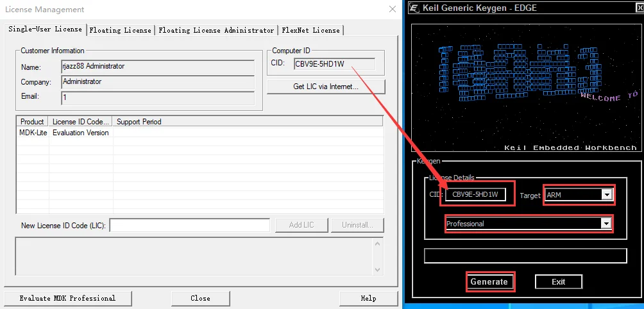Click the Add LIC button

301,225
